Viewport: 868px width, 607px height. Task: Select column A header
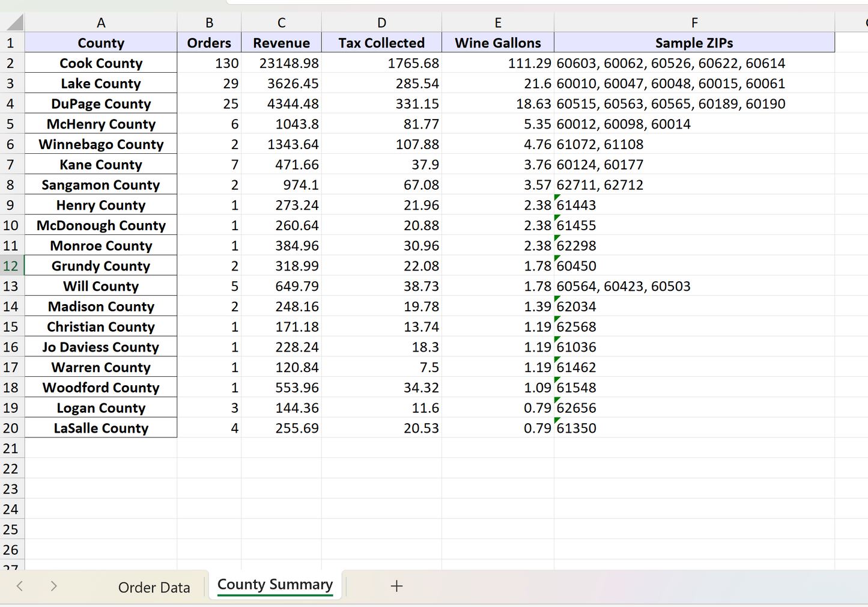(101, 23)
